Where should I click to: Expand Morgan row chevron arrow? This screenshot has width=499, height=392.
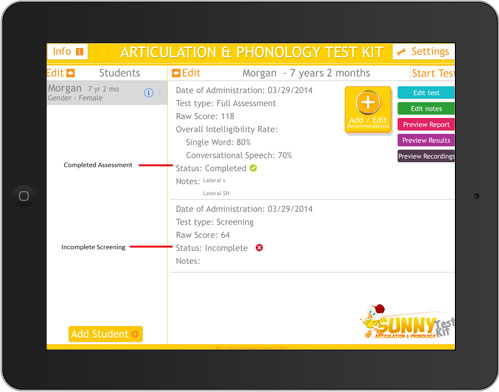point(160,93)
